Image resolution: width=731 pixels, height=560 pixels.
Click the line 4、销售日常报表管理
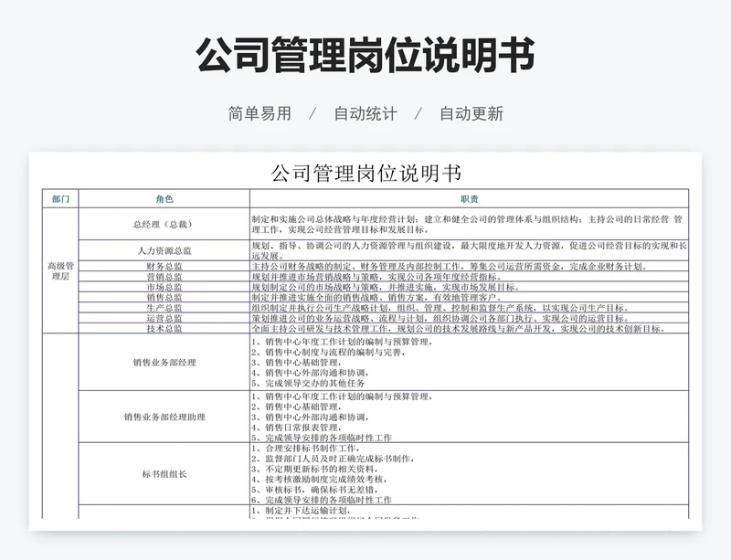click(297, 428)
